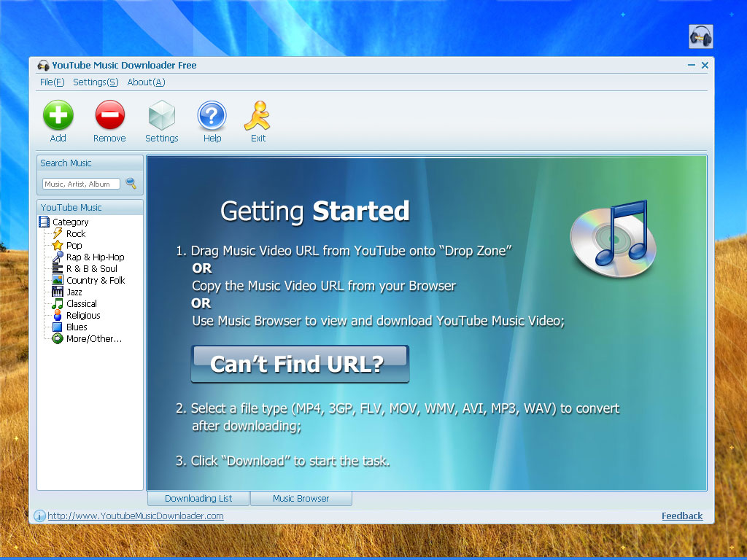Click the YouTube Music panel header
Image resolution: width=747 pixels, height=560 pixels.
90,207
